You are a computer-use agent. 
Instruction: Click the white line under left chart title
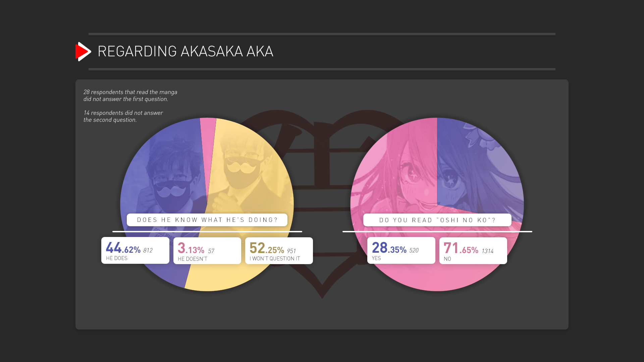click(x=207, y=231)
